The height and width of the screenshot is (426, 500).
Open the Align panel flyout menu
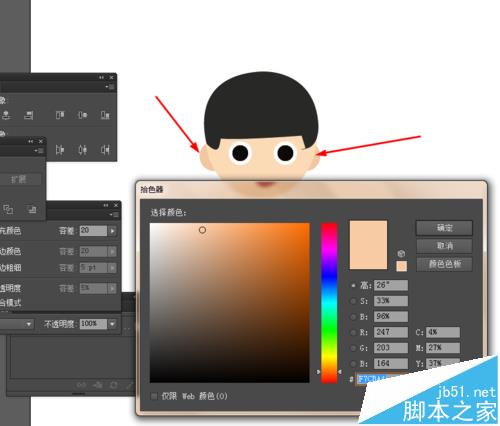[110, 87]
